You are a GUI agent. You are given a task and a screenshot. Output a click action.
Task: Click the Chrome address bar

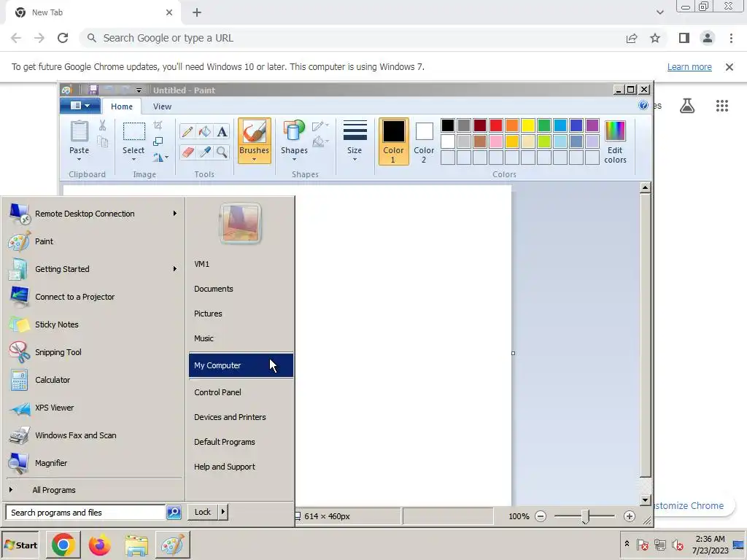point(352,38)
